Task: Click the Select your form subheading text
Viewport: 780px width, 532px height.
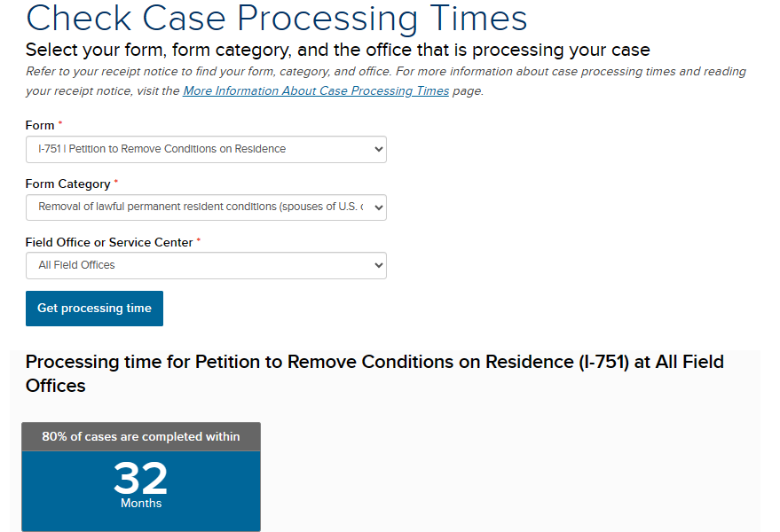Action: click(338, 50)
